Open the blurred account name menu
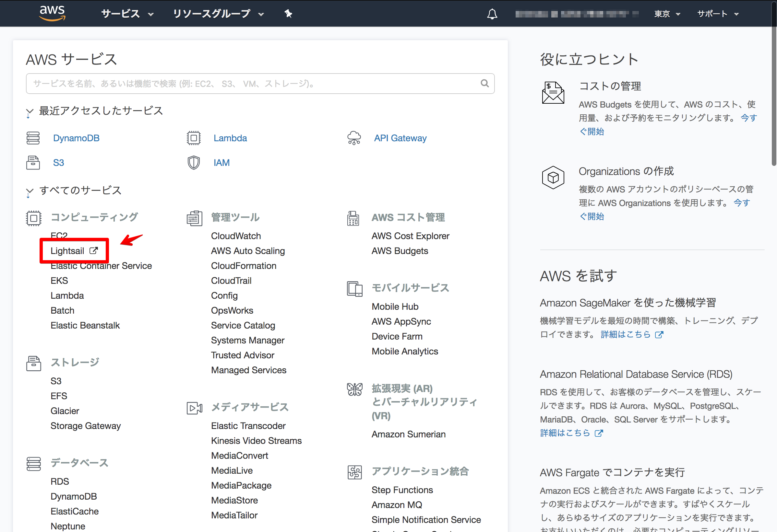777x532 pixels. tap(577, 14)
